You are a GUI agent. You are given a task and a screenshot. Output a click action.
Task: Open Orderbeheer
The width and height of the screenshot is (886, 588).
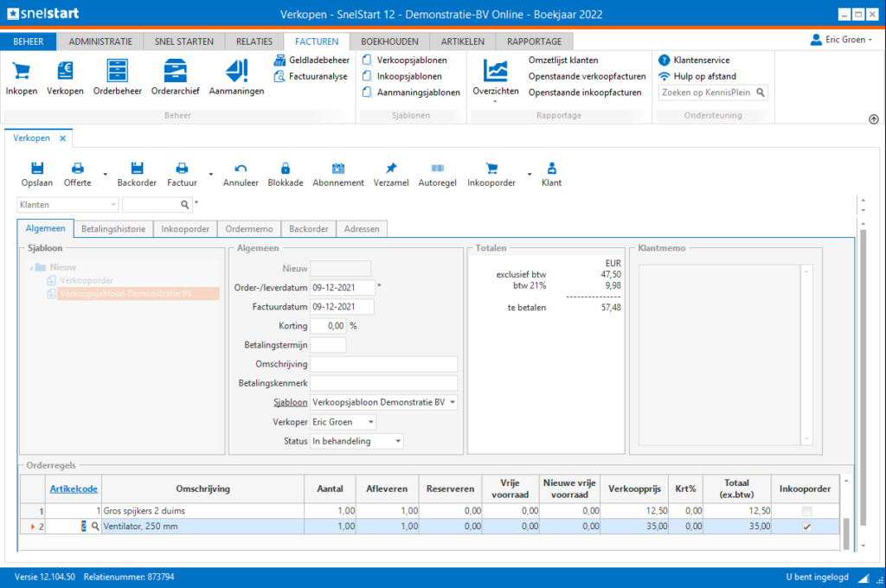pos(117,76)
